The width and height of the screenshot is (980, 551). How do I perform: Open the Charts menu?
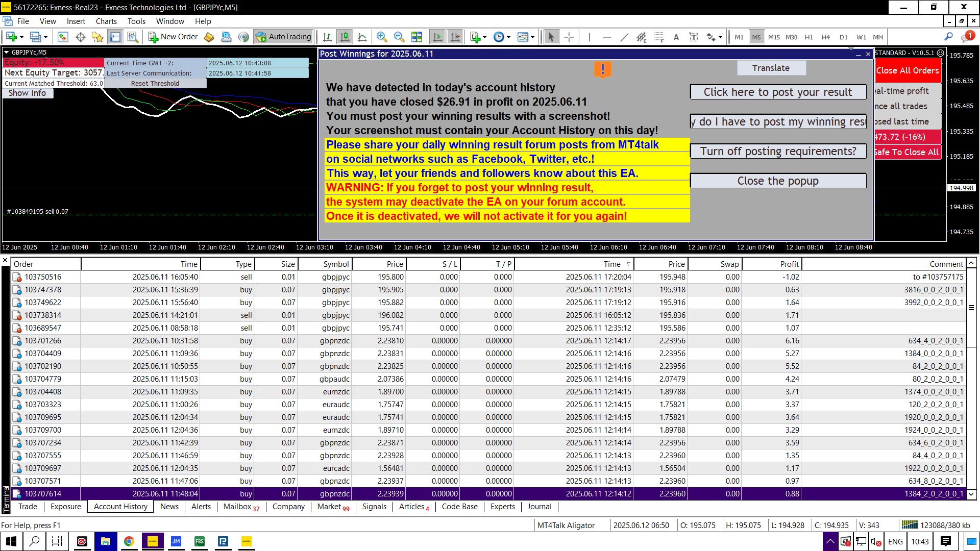coord(106,21)
